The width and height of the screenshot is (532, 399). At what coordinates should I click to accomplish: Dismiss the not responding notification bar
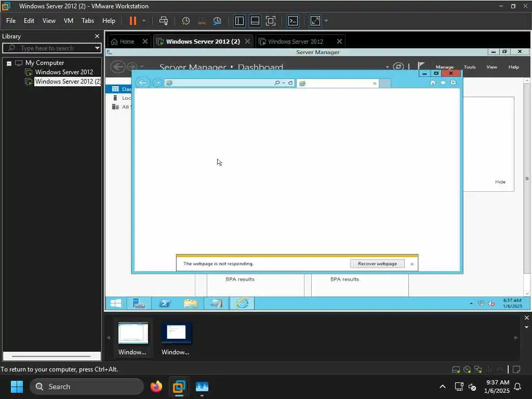pyautogui.click(x=412, y=264)
